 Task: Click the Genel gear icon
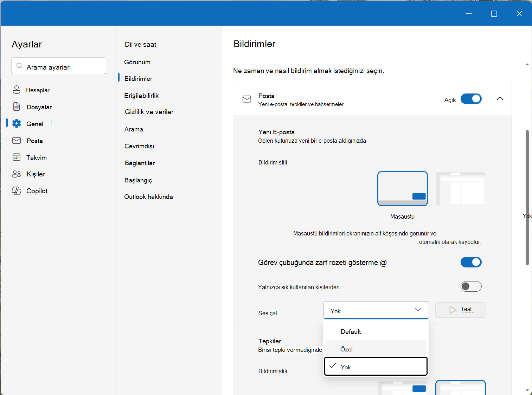pyautogui.click(x=17, y=123)
